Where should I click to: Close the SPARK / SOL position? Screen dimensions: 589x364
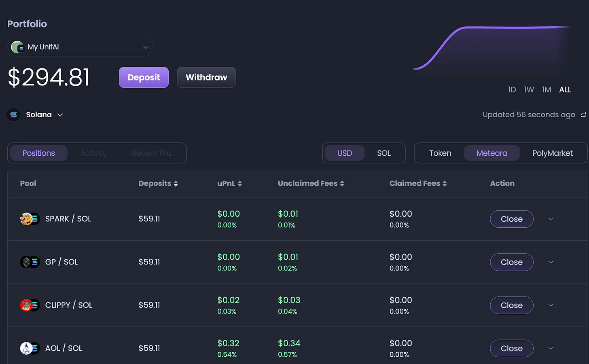[x=512, y=219]
